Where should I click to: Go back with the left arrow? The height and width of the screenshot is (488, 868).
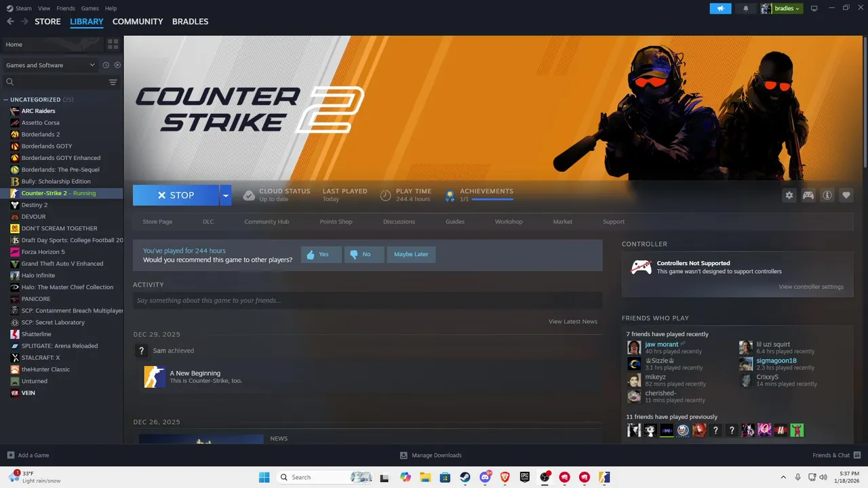[10, 22]
